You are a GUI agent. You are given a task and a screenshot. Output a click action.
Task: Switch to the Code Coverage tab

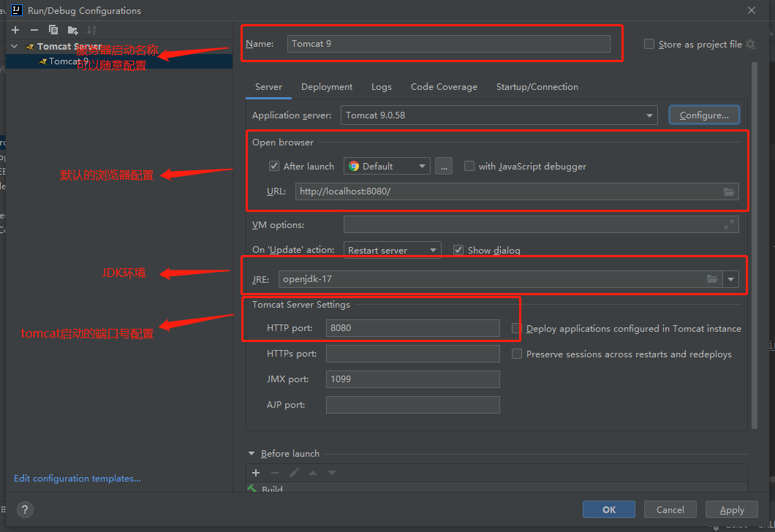(x=444, y=87)
